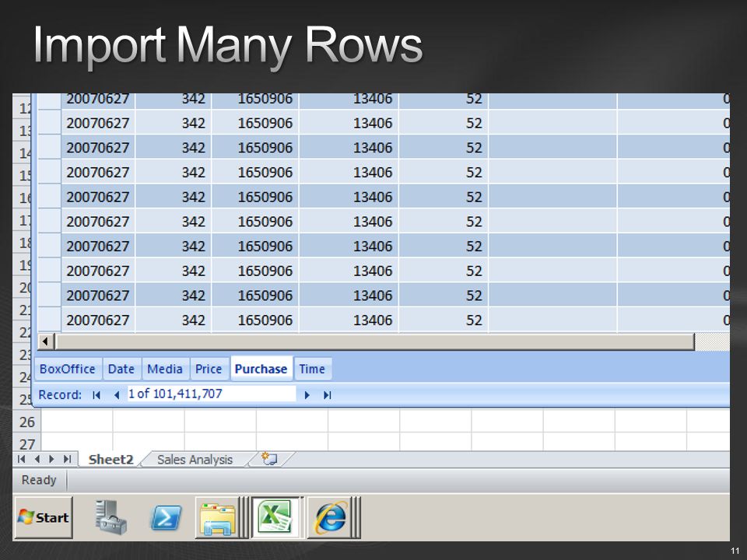Click the last visible row's 13406 cell
747x560 pixels.
tap(349, 320)
